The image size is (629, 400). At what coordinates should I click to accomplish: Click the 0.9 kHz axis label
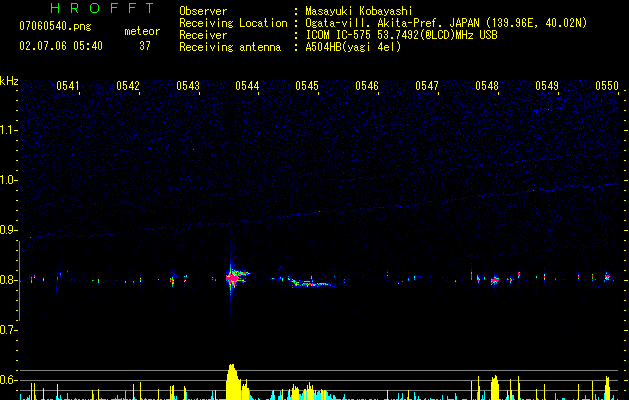point(8,230)
